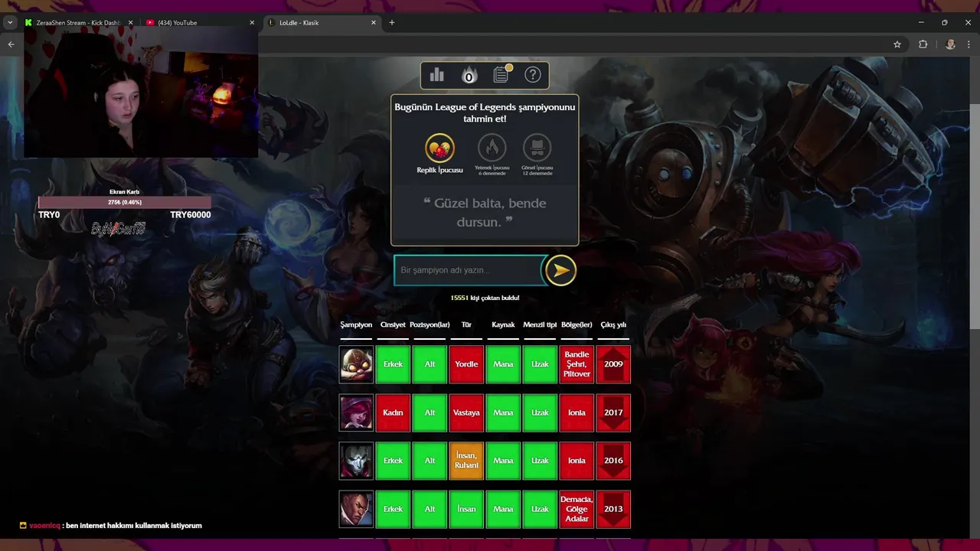Click the streamer webcam overlay
This screenshot has height=551, width=980.
pyautogui.click(x=141, y=92)
